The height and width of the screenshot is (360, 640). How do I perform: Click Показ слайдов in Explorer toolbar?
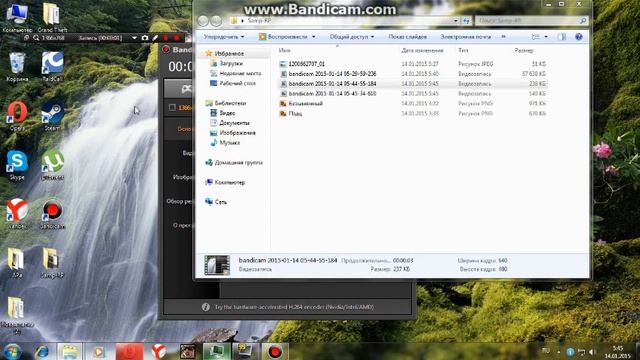[407, 37]
